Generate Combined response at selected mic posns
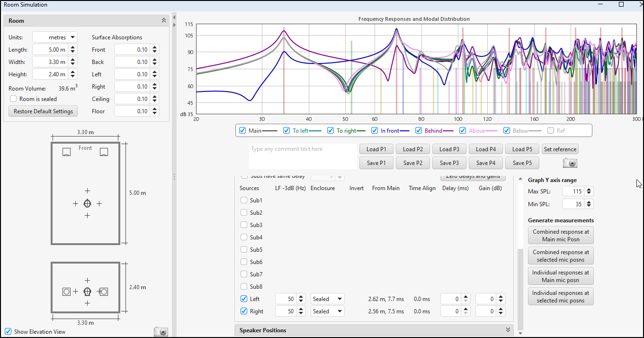The image size is (644, 338). pyautogui.click(x=561, y=256)
